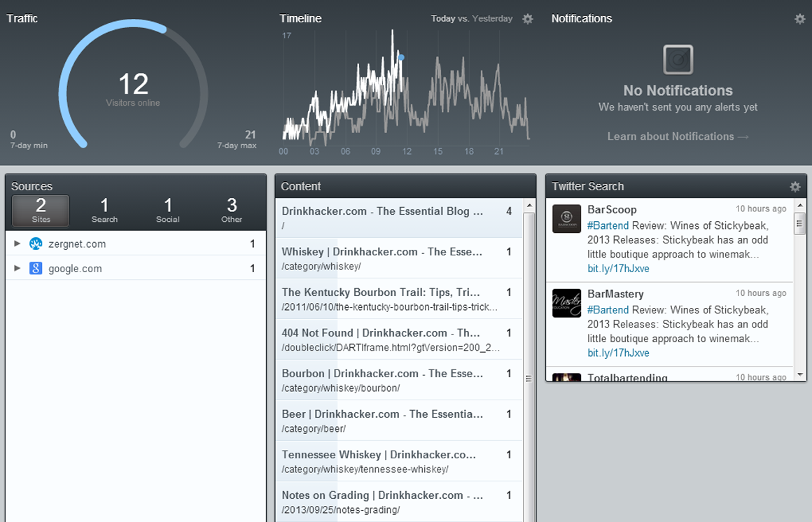This screenshot has width=812, height=522.
Task: Open the Timeline settings gear
Action: 528,19
